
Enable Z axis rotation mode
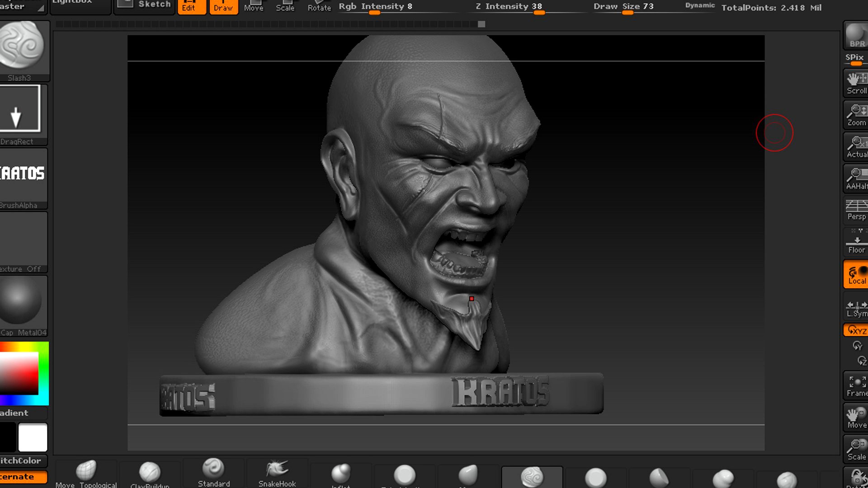pos(861,361)
